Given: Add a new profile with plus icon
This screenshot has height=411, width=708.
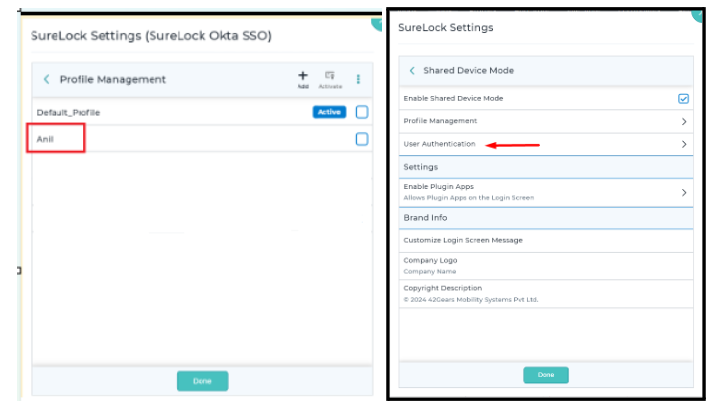Looking at the screenshot, I should 303,79.
